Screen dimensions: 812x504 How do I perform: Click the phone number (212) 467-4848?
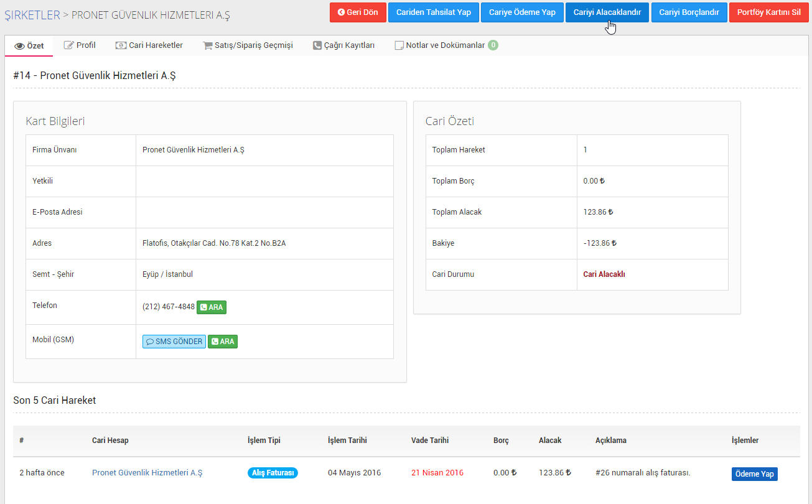pyautogui.click(x=169, y=307)
